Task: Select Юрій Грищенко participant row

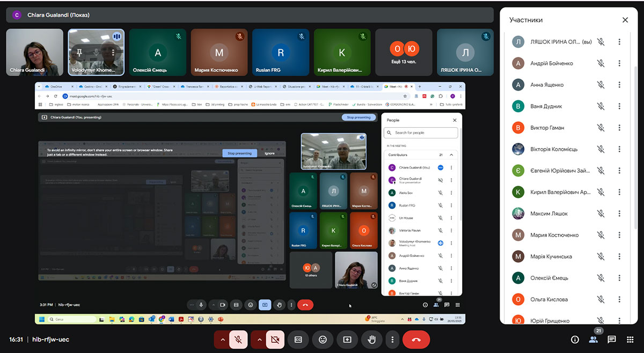Action: tap(569, 320)
